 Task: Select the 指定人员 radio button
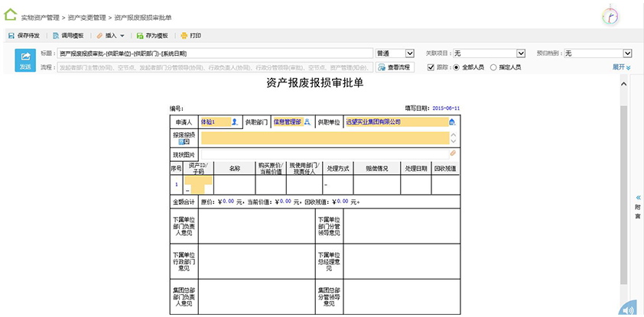[x=493, y=67]
